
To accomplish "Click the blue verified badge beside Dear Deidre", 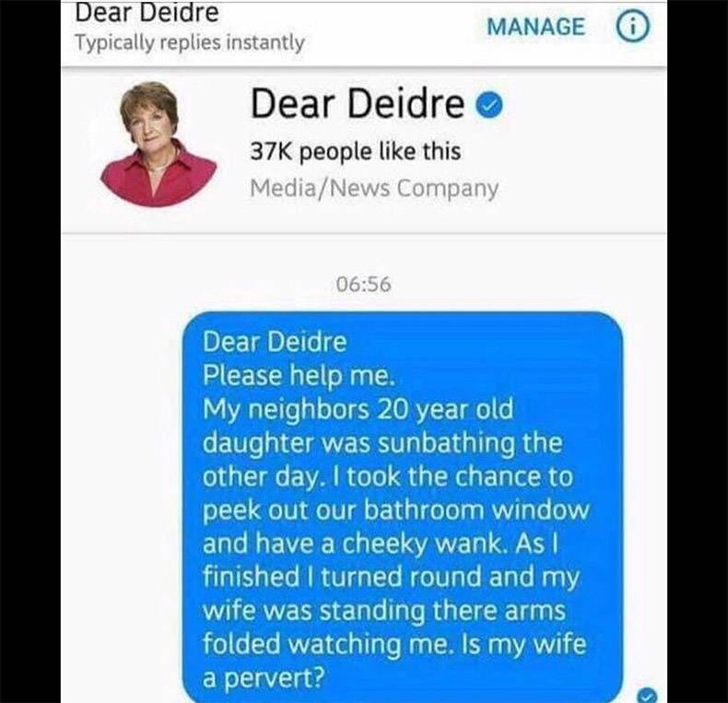I will coord(490,104).
